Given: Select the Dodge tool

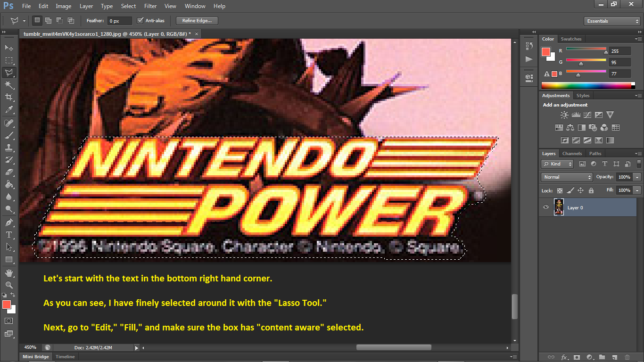Looking at the screenshot, I should coord(9,209).
